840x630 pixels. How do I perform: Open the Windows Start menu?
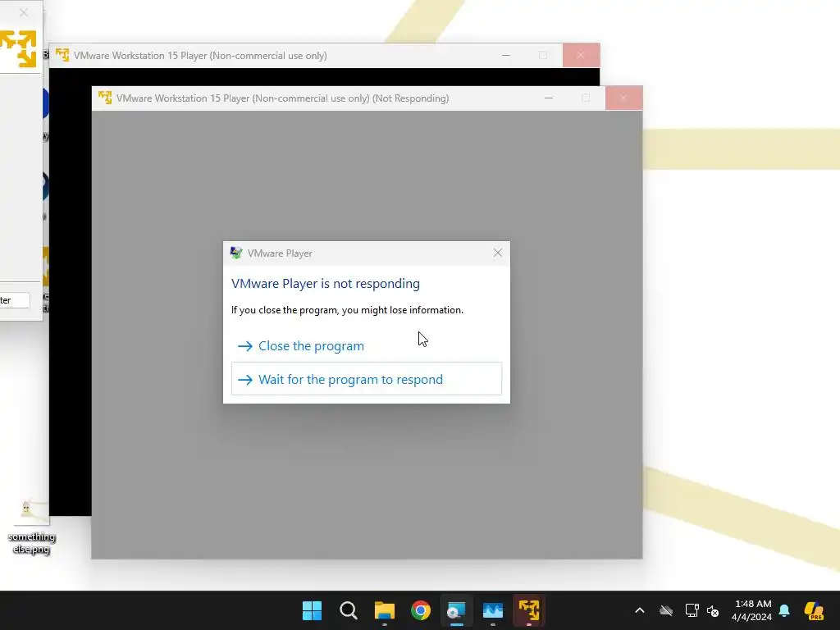(x=312, y=610)
